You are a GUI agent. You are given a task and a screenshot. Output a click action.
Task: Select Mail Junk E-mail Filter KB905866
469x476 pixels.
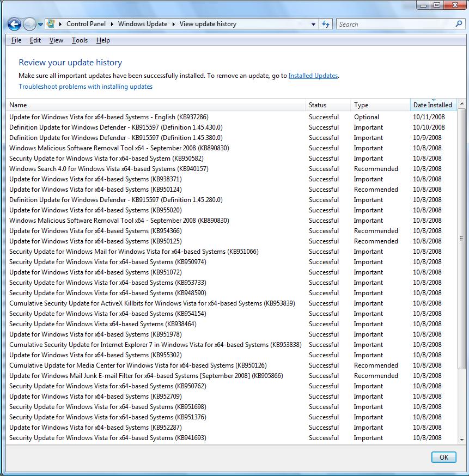[232, 376]
